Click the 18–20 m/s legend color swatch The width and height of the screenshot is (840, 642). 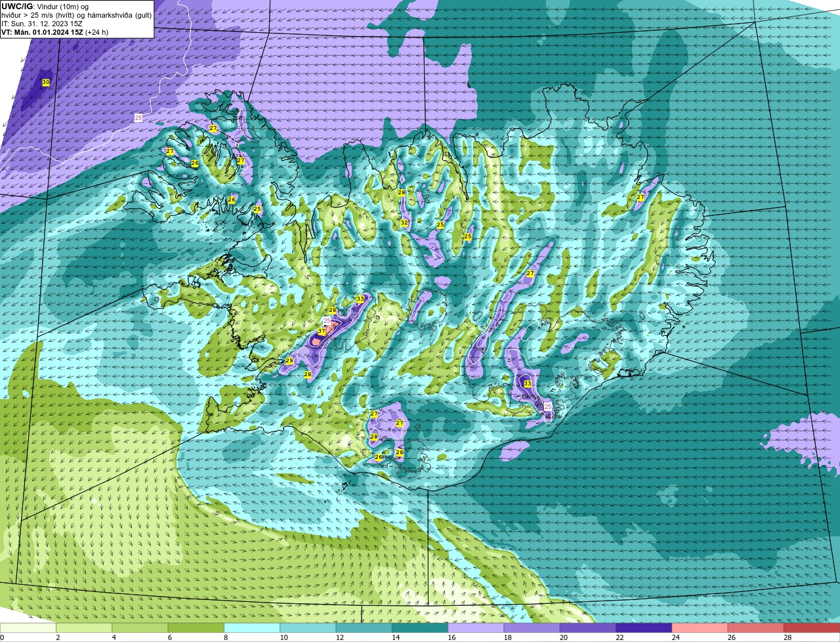coord(532,628)
